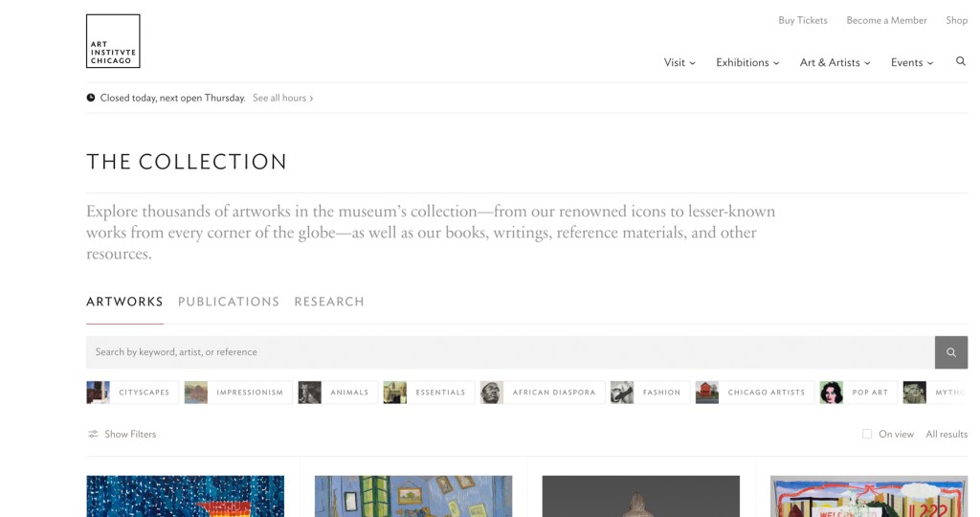Click the Art Institute Chicago logo

pyautogui.click(x=113, y=41)
